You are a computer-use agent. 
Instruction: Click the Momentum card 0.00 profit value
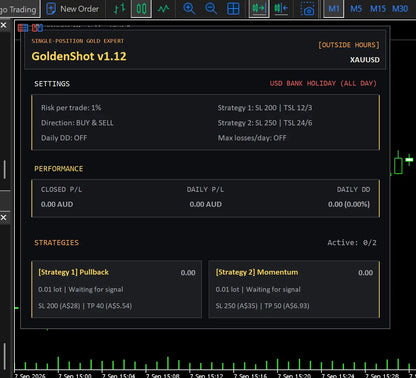click(366, 273)
